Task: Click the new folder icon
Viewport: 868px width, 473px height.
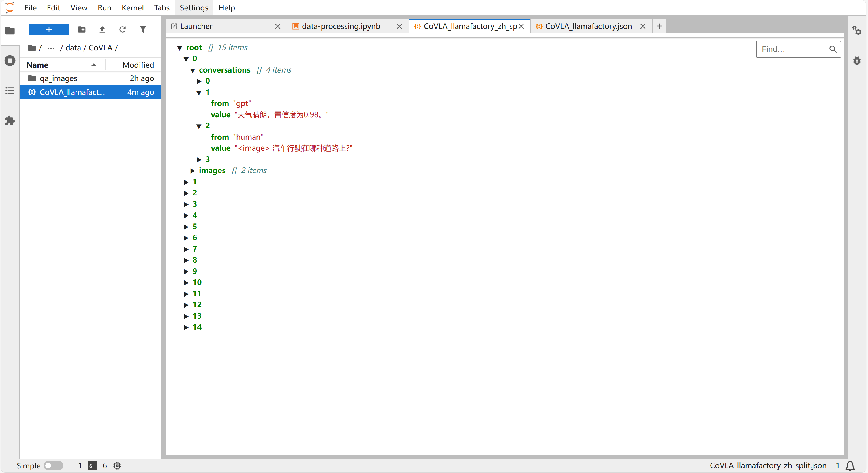Action: [82, 30]
